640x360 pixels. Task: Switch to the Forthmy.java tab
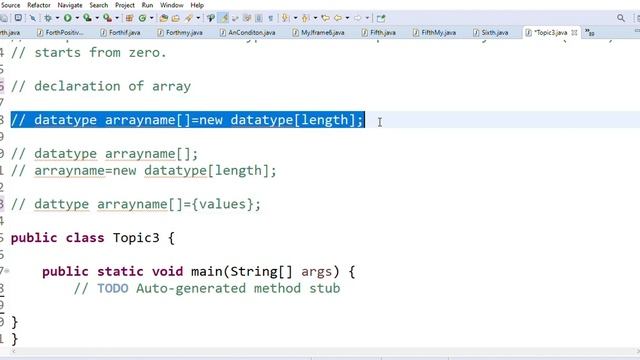tap(180, 33)
